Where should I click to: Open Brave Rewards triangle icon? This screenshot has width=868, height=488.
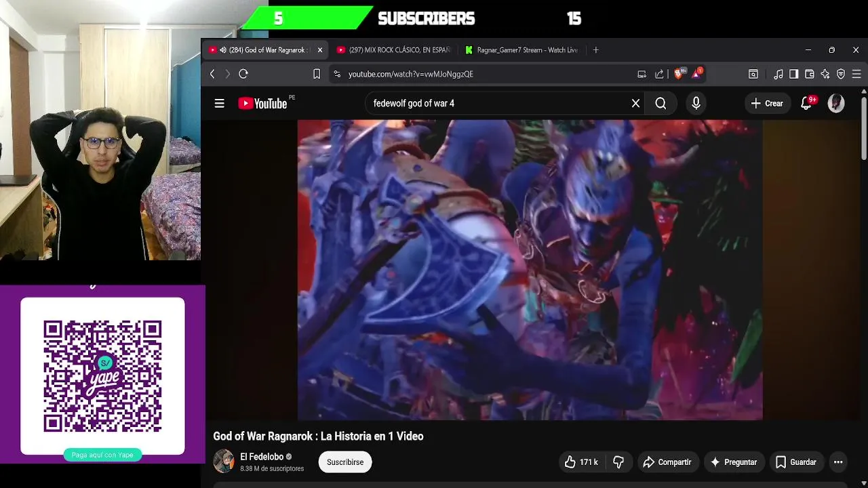[x=698, y=73]
